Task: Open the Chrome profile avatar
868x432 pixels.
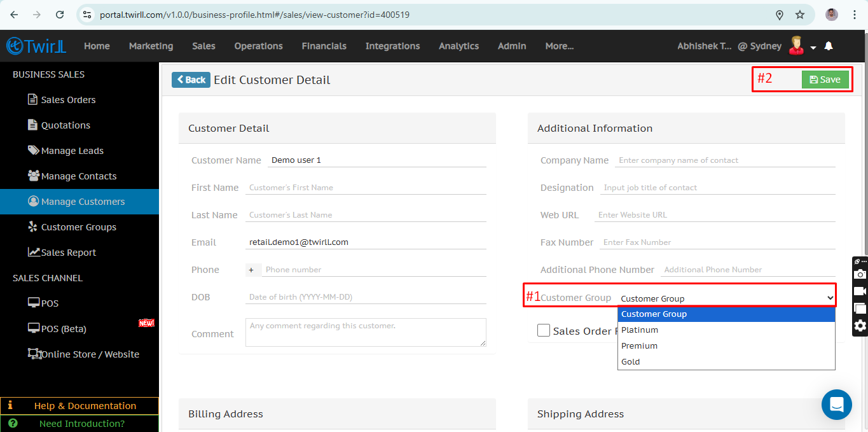Action: coord(832,15)
